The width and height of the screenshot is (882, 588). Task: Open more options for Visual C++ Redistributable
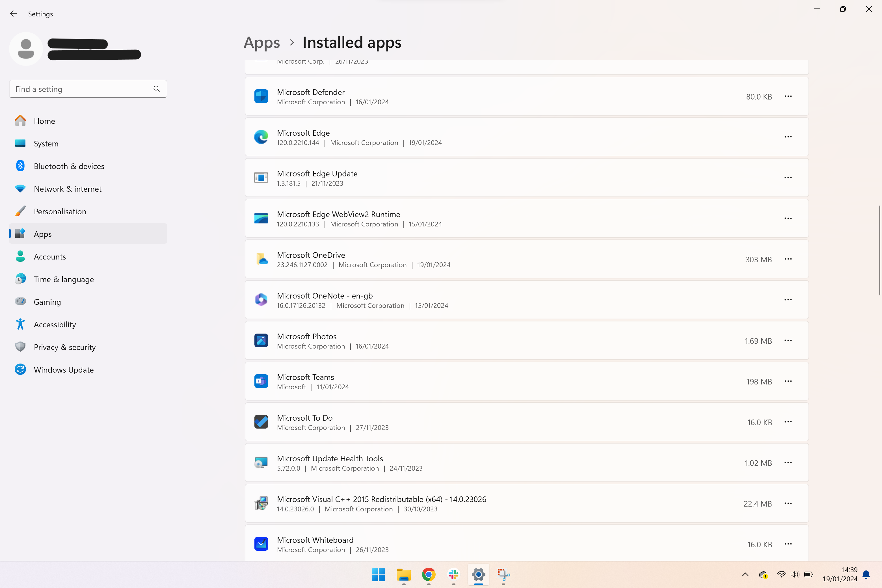click(x=788, y=503)
